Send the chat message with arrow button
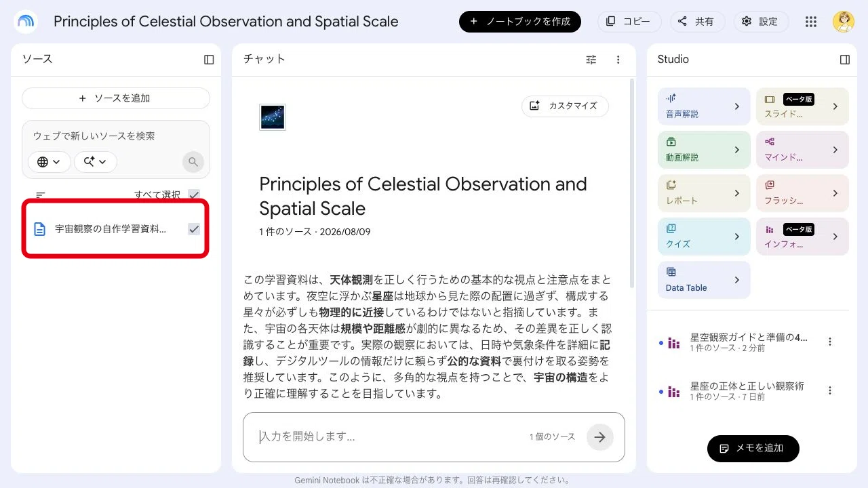Screen dimensions: 868x488 pos(599,437)
